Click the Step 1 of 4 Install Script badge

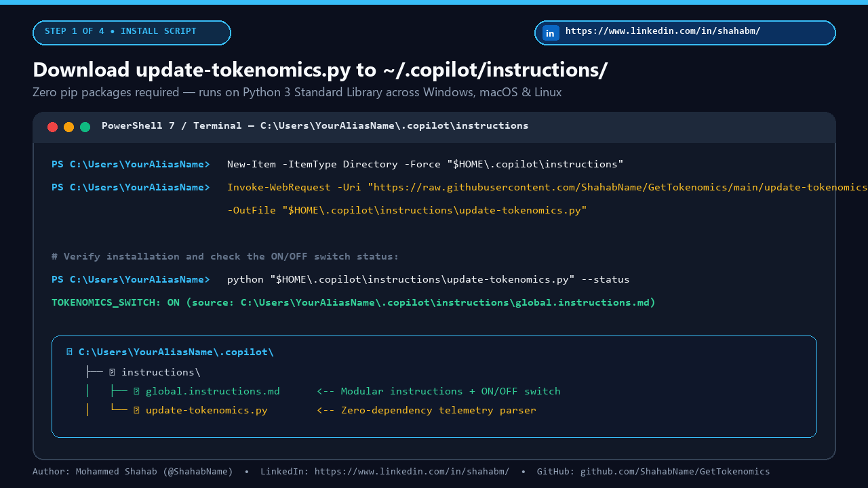pyautogui.click(x=132, y=33)
